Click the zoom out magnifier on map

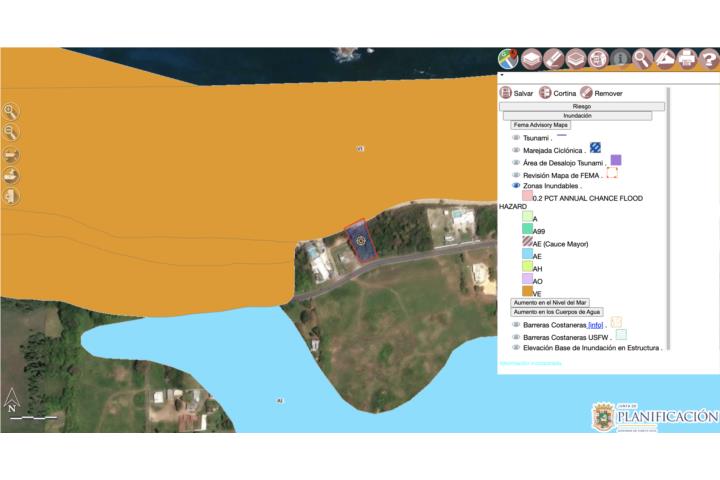[x=11, y=133]
